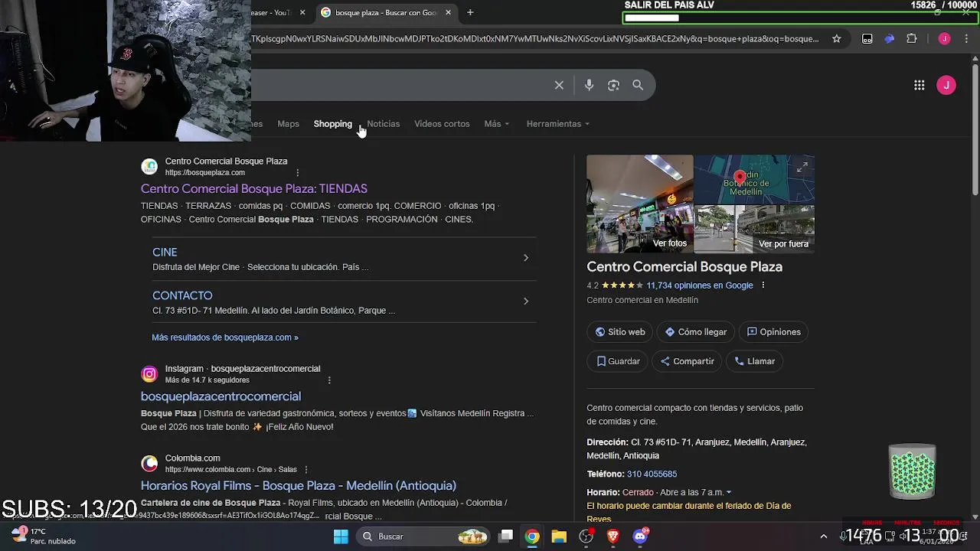Screen dimensions: 980x551
Task: Open options for the Colombia.com result
Action: click(305, 469)
